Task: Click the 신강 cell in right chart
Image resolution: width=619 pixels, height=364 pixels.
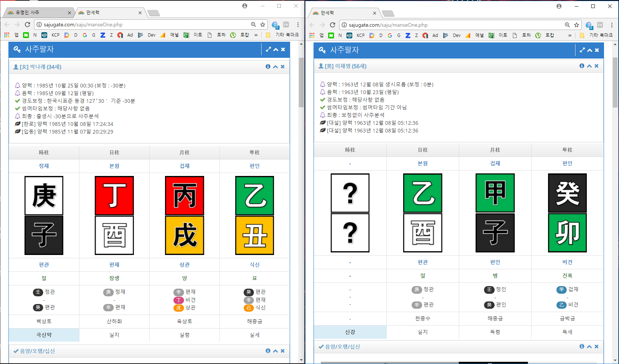Action: (x=350, y=332)
